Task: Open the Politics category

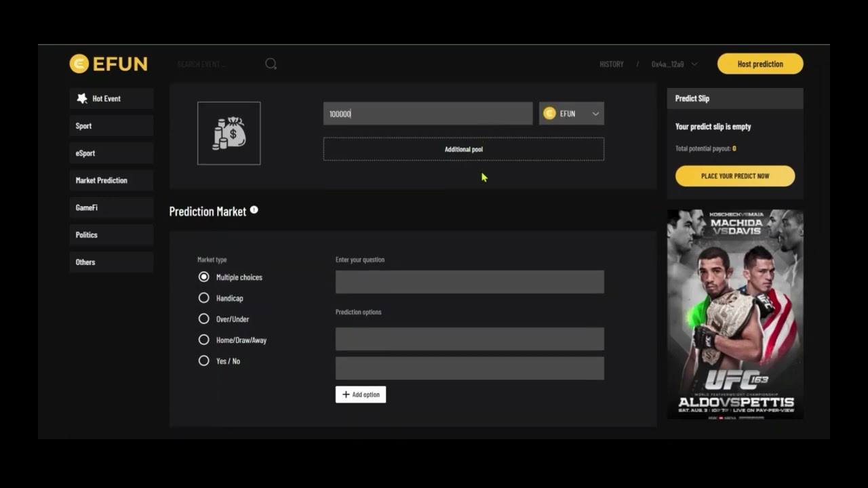Action: tap(111, 235)
